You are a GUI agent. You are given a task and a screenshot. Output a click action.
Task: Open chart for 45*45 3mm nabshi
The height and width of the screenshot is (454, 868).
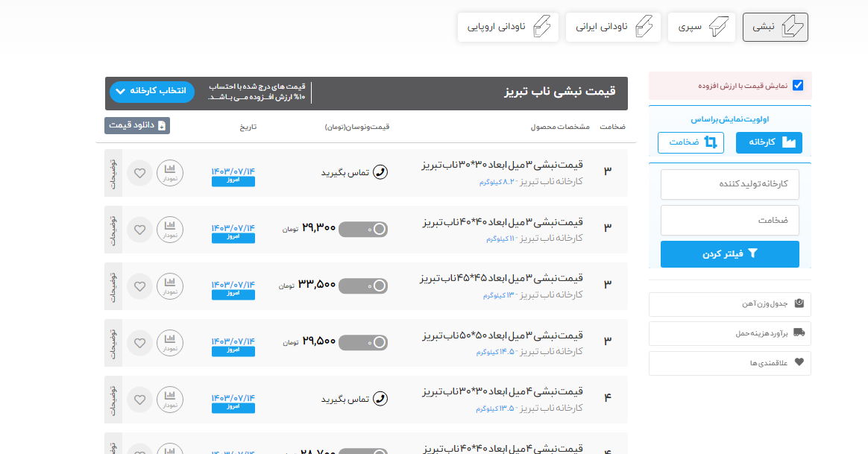(170, 286)
